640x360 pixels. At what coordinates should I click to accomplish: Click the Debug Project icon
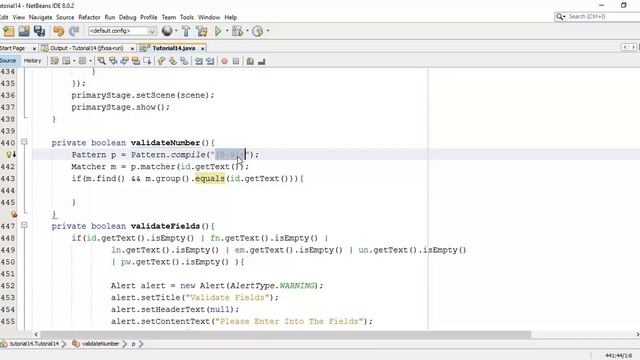click(x=238, y=31)
